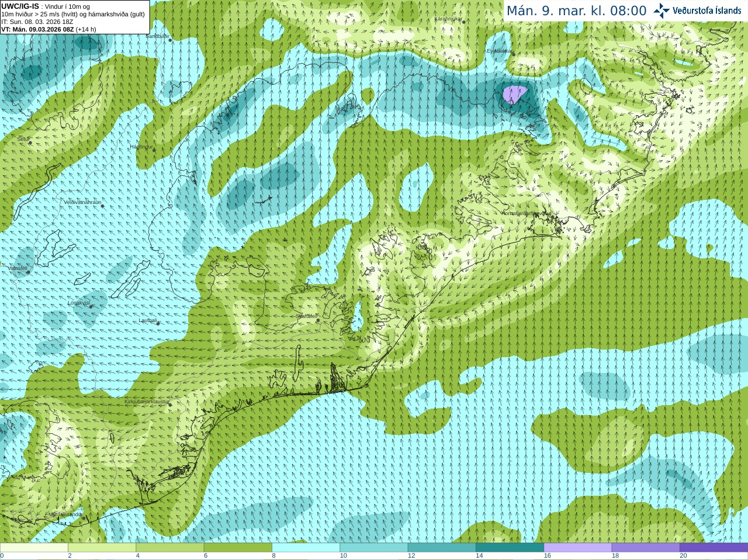
Task: Click the Veðurstofa Íslands logo icon
Action: (662, 11)
